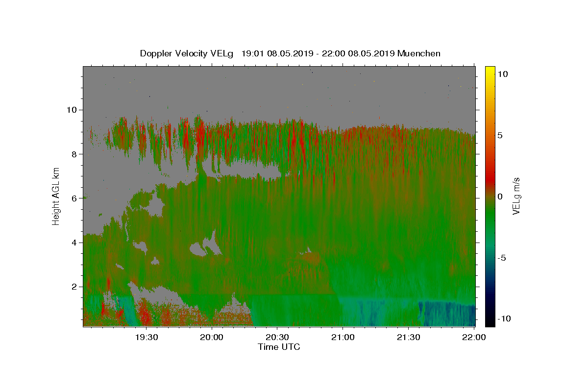Click the plot title 'Doppler Velocity VELg'
The image size is (588, 392).
tap(187, 53)
